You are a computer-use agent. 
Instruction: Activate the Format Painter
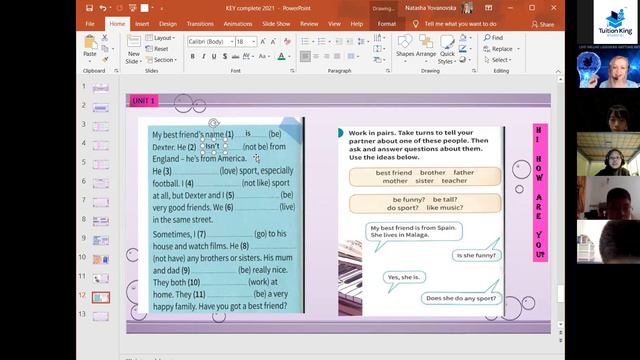tap(105, 60)
